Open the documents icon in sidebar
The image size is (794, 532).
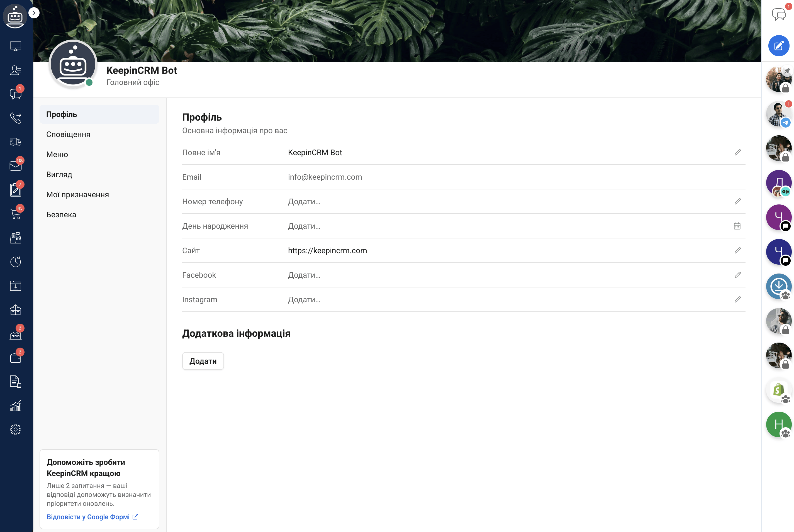tap(16, 382)
